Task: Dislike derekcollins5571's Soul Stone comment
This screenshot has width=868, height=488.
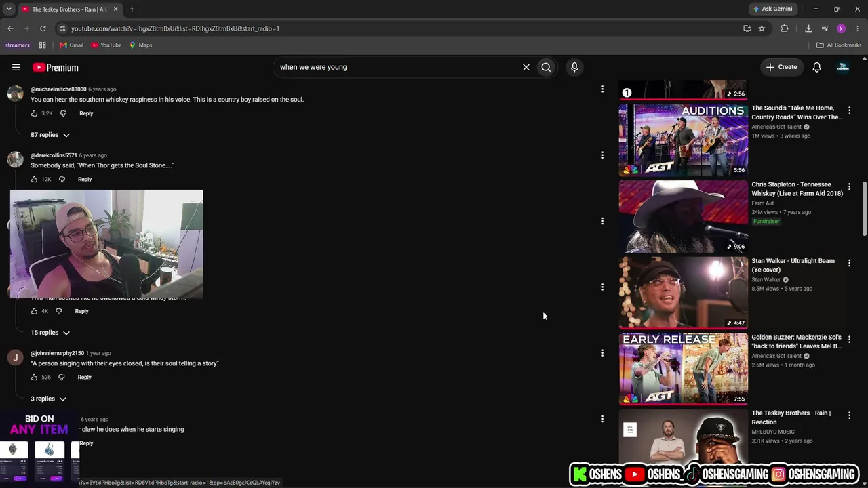Action: pos(62,180)
